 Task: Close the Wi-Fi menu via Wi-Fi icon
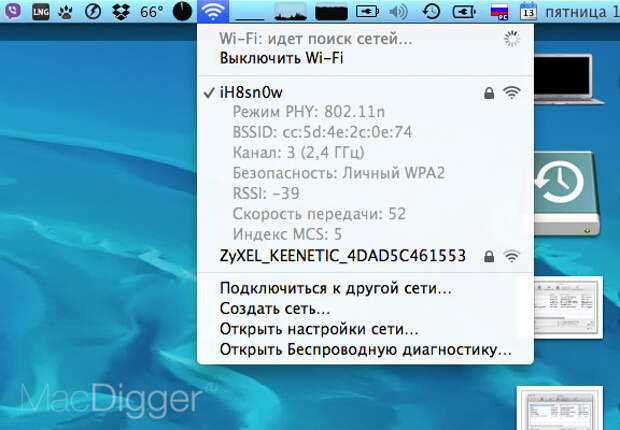(x=213, y=11)
